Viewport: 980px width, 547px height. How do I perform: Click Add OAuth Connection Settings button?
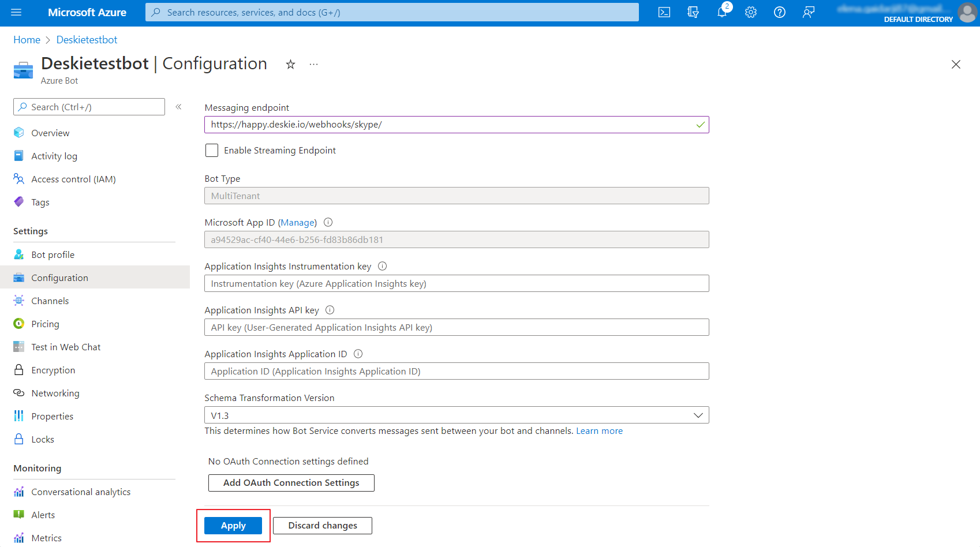pos(291,483)
